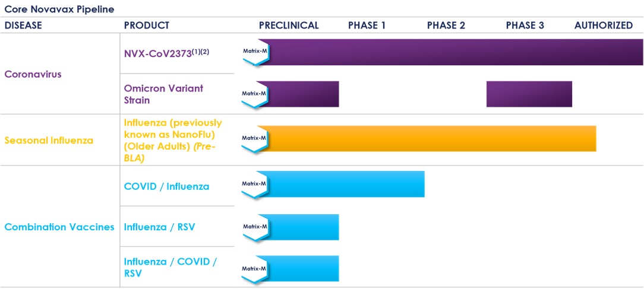Click the Matrix-M badge beside NVX-CoV2373
The image size is (644, 289).
coord(255,52)
